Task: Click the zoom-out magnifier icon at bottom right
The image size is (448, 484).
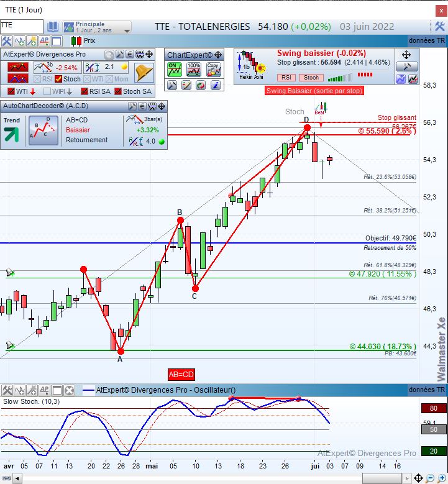Action: (430, 478)
